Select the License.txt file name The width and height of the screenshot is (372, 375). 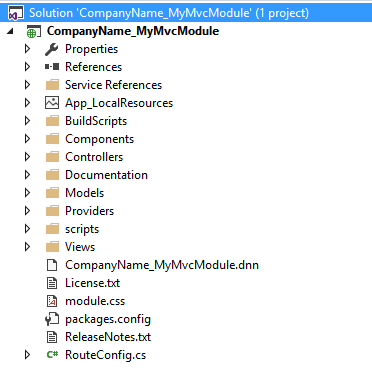pos(92,283)
